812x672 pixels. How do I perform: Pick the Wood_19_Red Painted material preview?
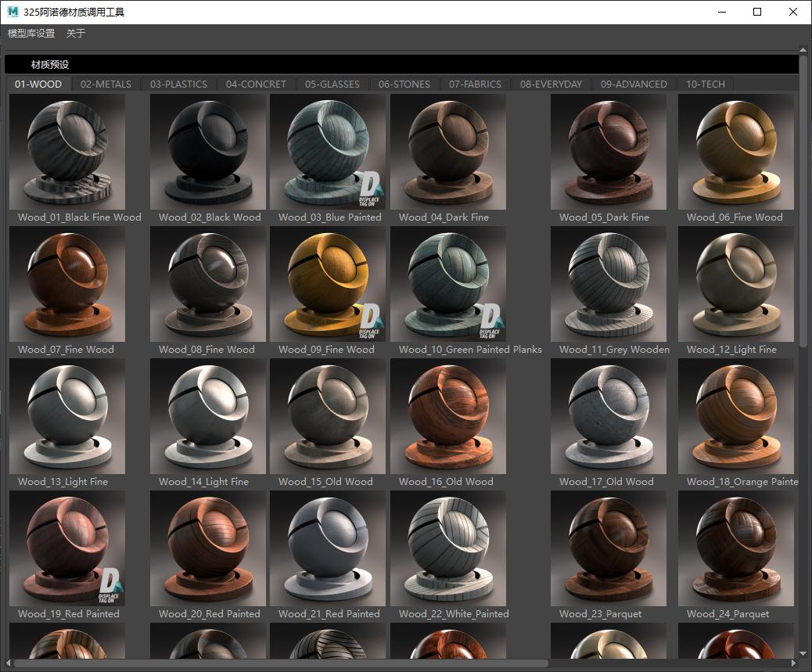coord(67,548)
